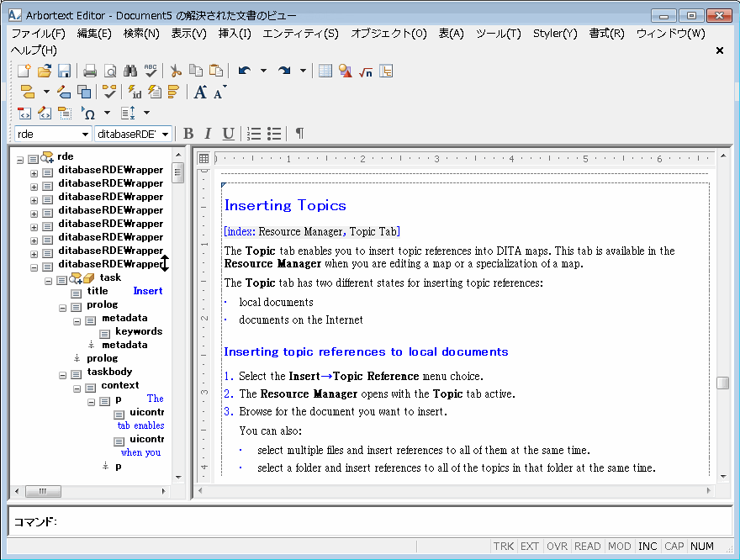
Task: Open the エンティティ(S) menu
Action: [300, 34]
